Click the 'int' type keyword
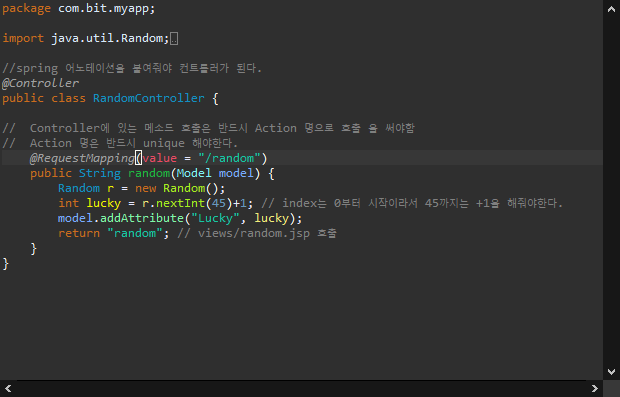This screenshot has width=620, height=397. [x=68, y=203]
